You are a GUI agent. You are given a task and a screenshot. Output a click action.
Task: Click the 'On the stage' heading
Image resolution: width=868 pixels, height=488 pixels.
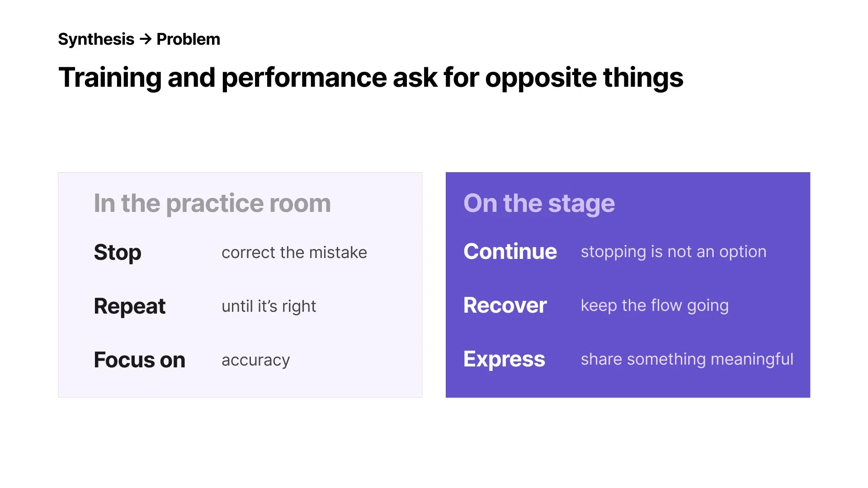tap(539, 203)
